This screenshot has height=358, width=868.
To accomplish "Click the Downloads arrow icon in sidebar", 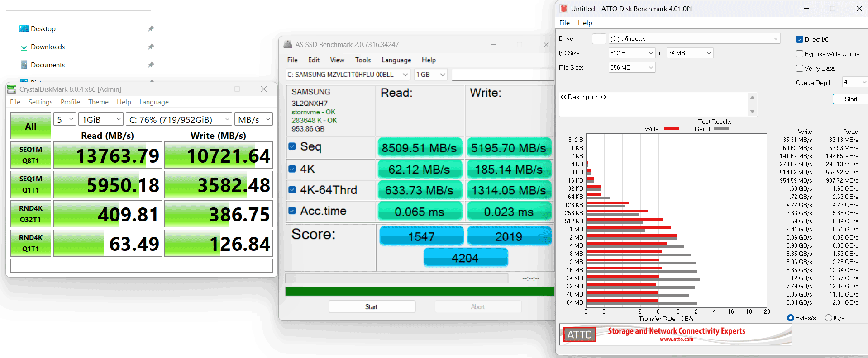I will pos(24,47).
